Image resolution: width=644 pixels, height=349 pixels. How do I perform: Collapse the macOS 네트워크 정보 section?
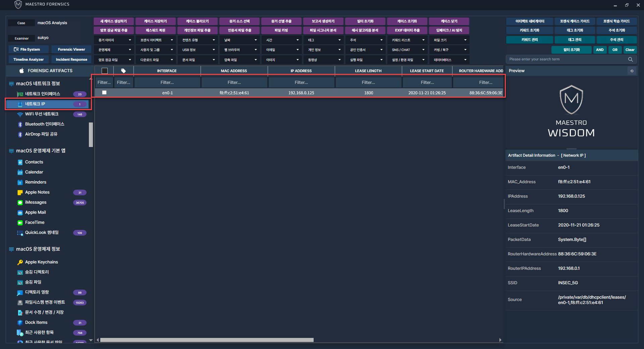(11, 84)
